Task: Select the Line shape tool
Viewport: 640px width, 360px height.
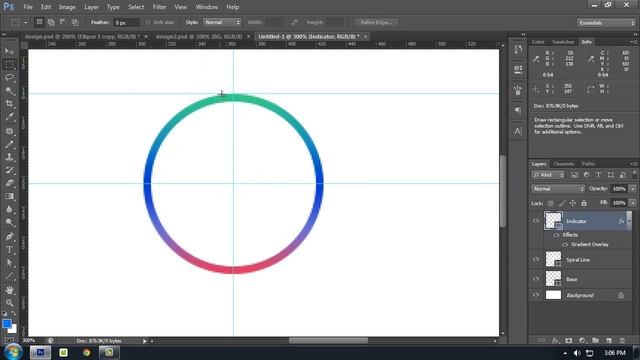Action: coord(9,276)
